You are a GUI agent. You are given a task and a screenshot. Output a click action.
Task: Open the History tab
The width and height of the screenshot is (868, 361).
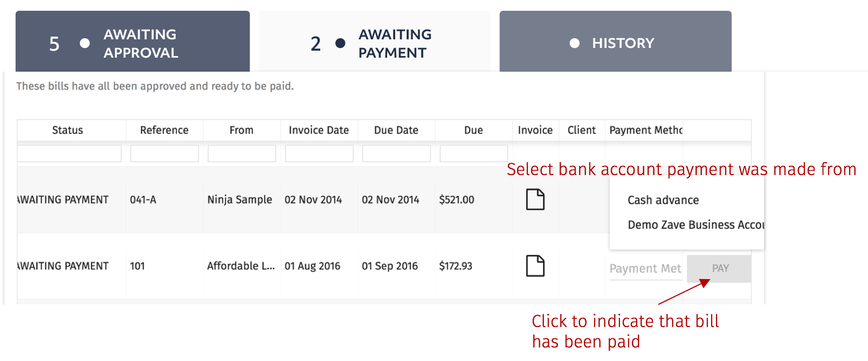tap(616, 41)
